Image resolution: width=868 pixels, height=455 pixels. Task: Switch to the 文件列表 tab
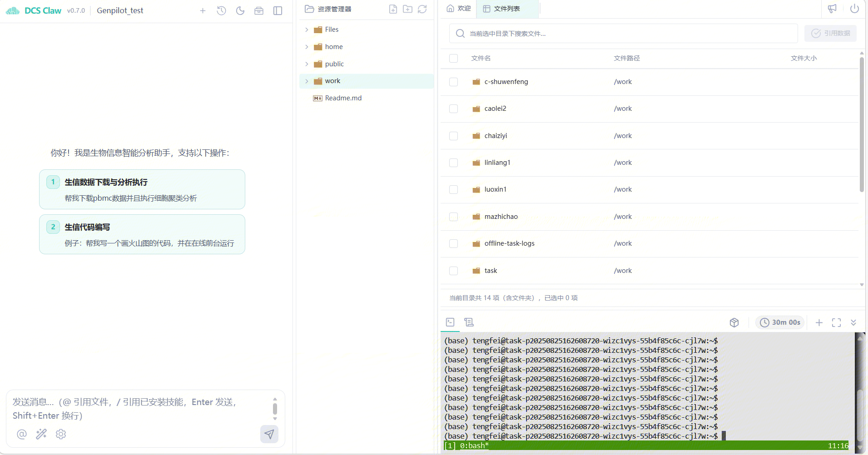pos(507,9)
